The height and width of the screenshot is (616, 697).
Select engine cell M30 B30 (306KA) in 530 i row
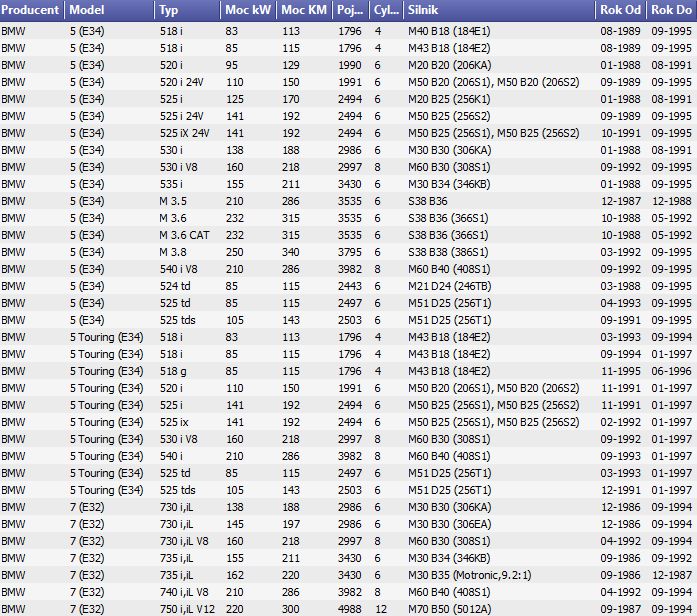coord(449,150)
